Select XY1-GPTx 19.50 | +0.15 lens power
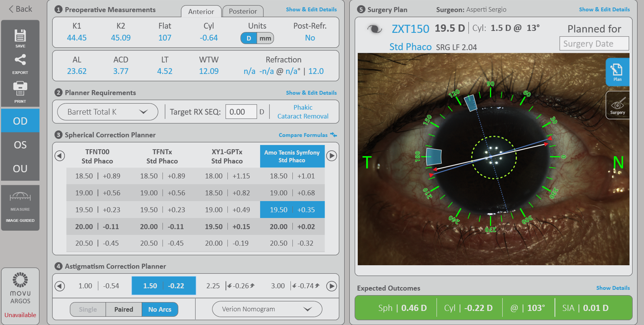644x325 pixels. [x=227, y=227]
